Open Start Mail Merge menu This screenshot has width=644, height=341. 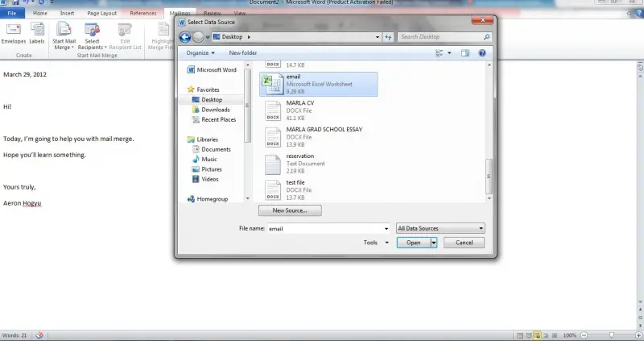64,36
